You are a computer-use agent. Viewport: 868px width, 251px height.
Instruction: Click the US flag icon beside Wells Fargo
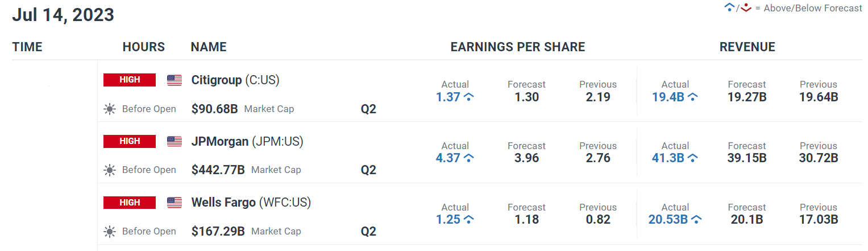coord(175,203)
